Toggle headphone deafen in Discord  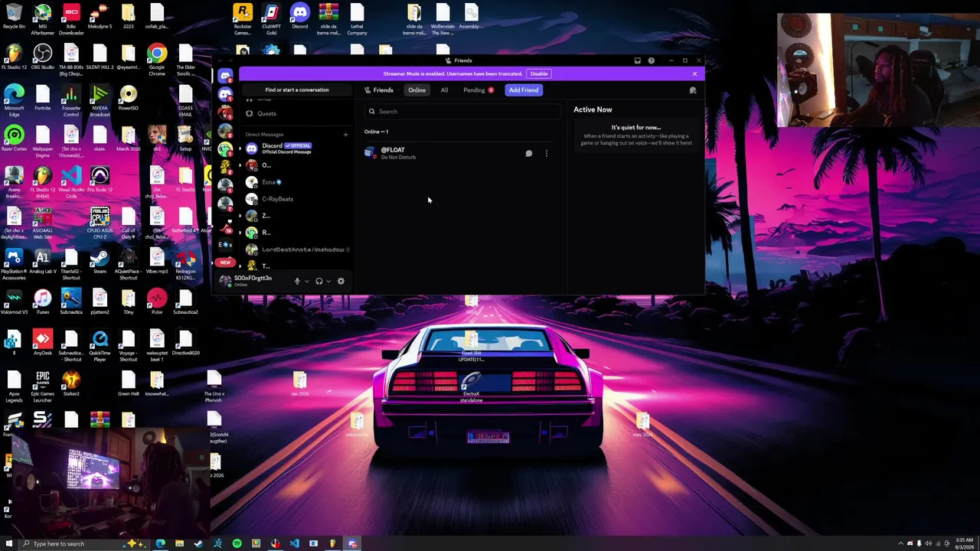coord(319,281)
